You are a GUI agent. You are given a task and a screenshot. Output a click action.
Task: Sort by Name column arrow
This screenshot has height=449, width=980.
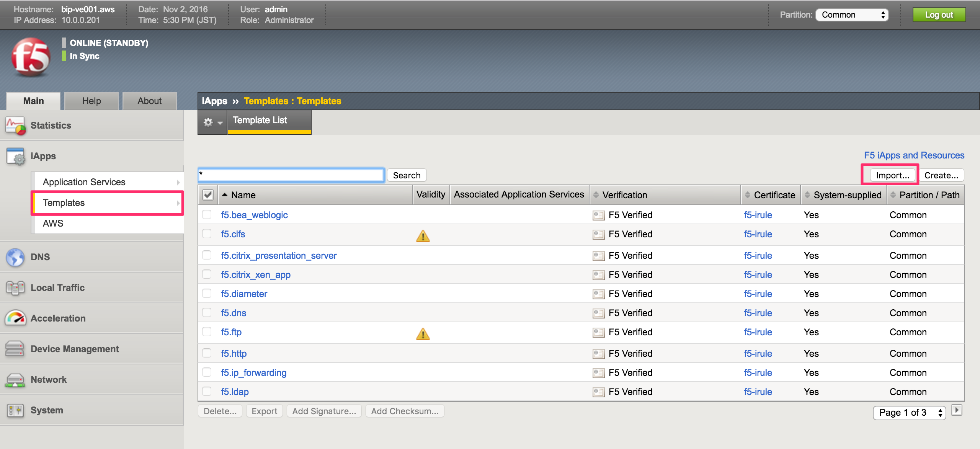tap(225, 195)
